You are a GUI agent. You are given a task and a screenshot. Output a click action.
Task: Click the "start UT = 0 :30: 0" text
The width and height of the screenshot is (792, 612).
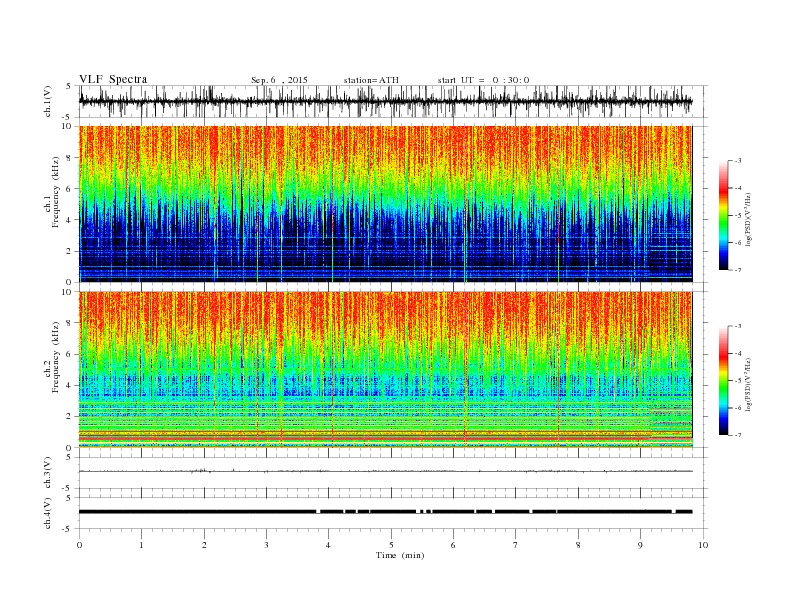pos(483,80)
